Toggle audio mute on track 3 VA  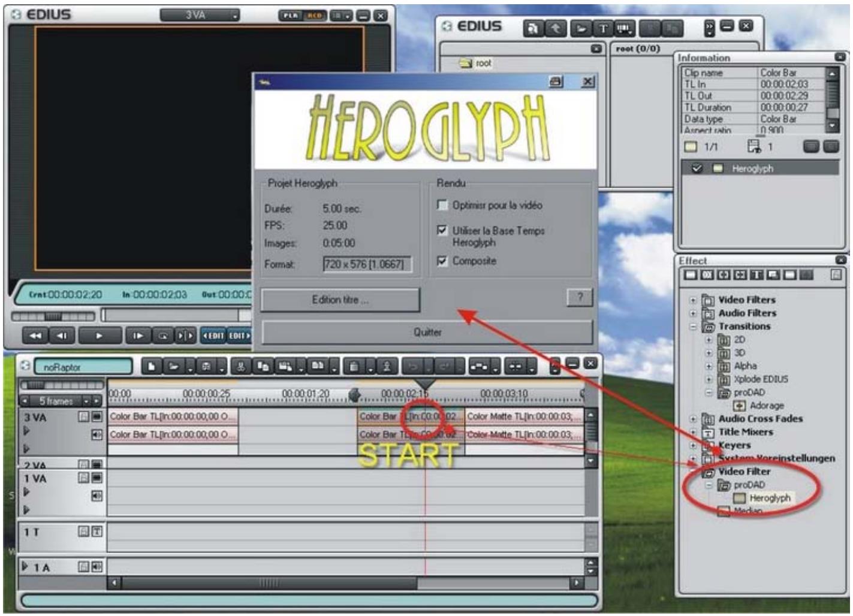click(97, 434)
